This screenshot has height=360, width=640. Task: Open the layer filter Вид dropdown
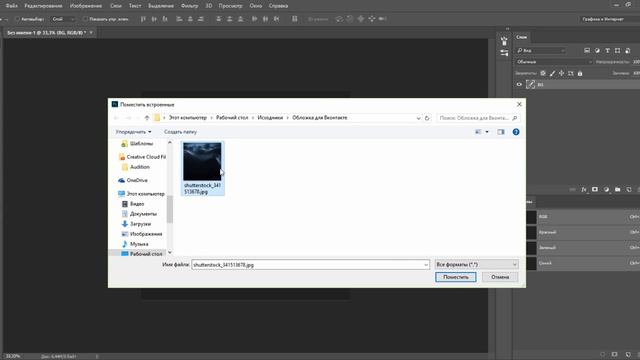(x=540, y=51)
